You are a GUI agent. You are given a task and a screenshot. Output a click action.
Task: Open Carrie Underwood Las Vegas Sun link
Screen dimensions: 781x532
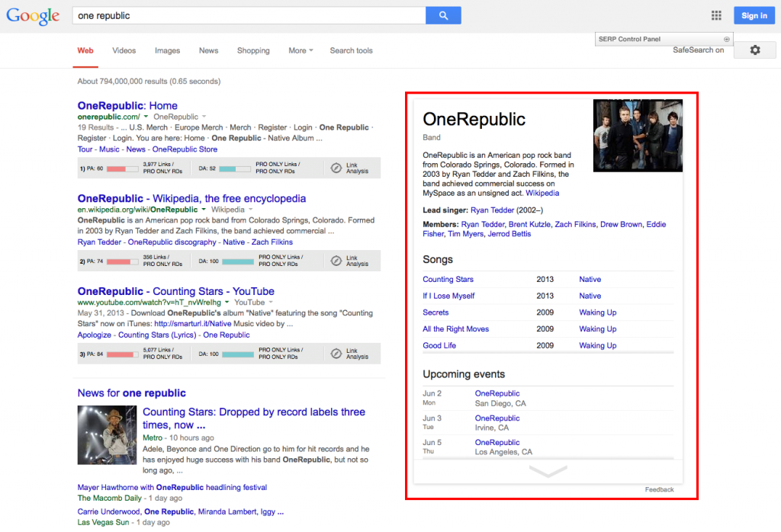click(x=180, y=511)
